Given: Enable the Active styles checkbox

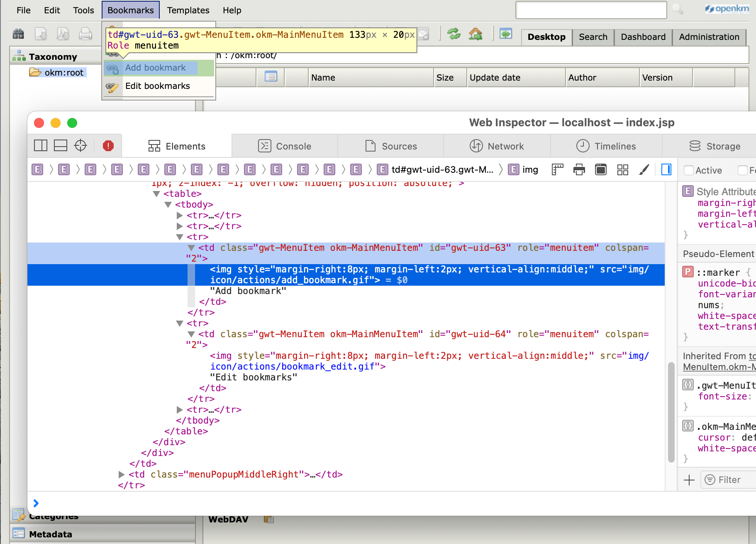Looking at the screenshot, I should 689,170.
